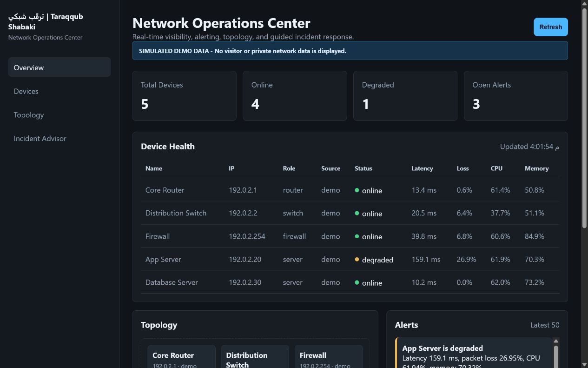
Task: Click the Degraded count card
Action: (x=405, y=96)
